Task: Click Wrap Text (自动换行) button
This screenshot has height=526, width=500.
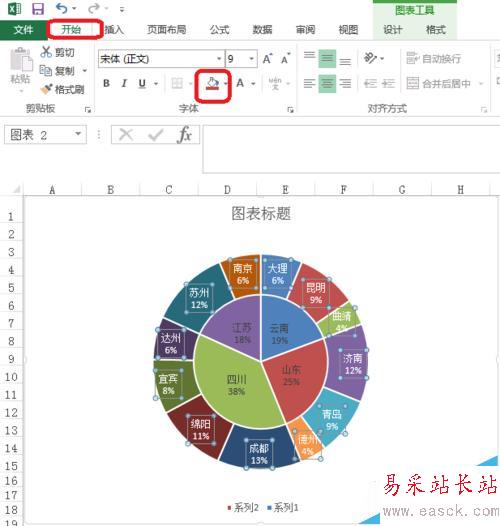Action: (433, 58)
